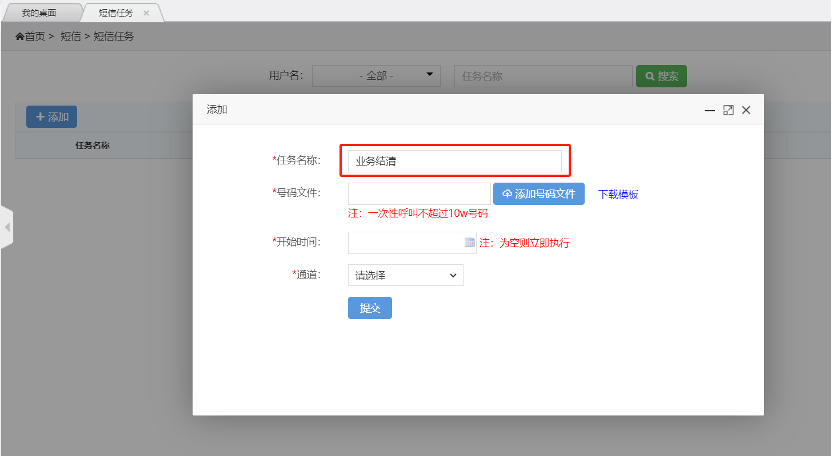Open the 用户名 dropdown showing 全部

(377, 76)
